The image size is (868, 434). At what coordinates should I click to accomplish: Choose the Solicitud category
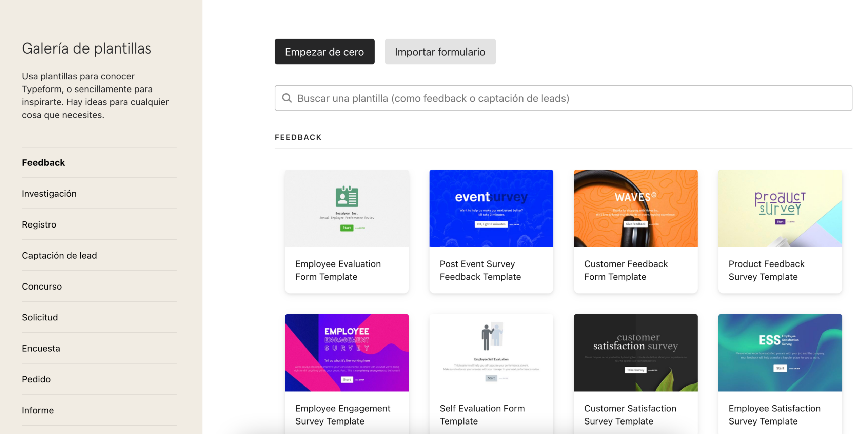pos(40,317)
